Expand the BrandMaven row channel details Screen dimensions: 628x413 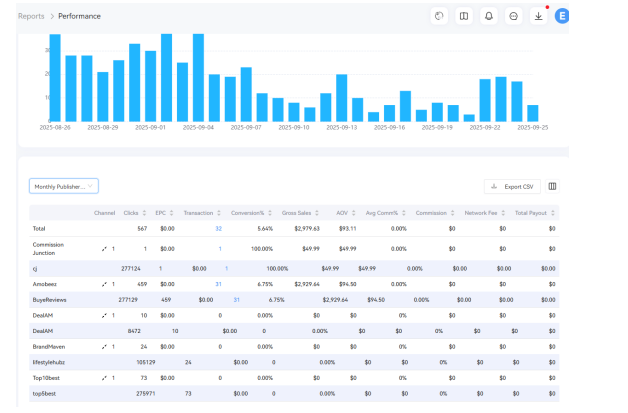point(104,346)
